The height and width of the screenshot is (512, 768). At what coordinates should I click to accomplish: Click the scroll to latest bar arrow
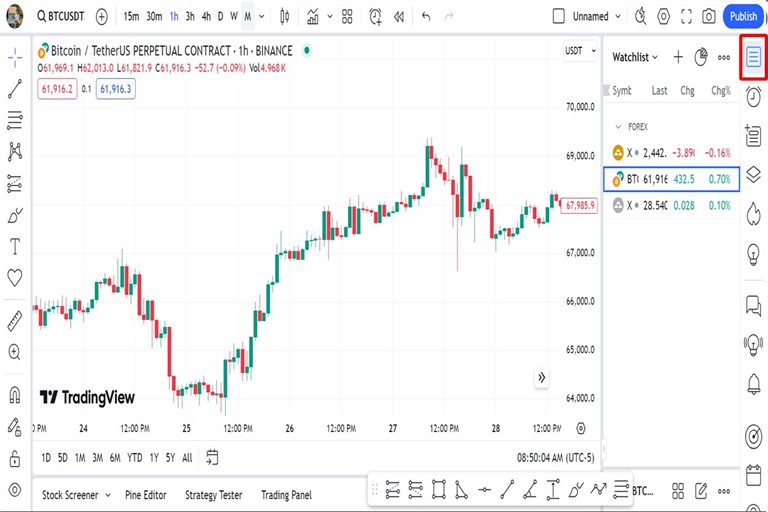541,378
